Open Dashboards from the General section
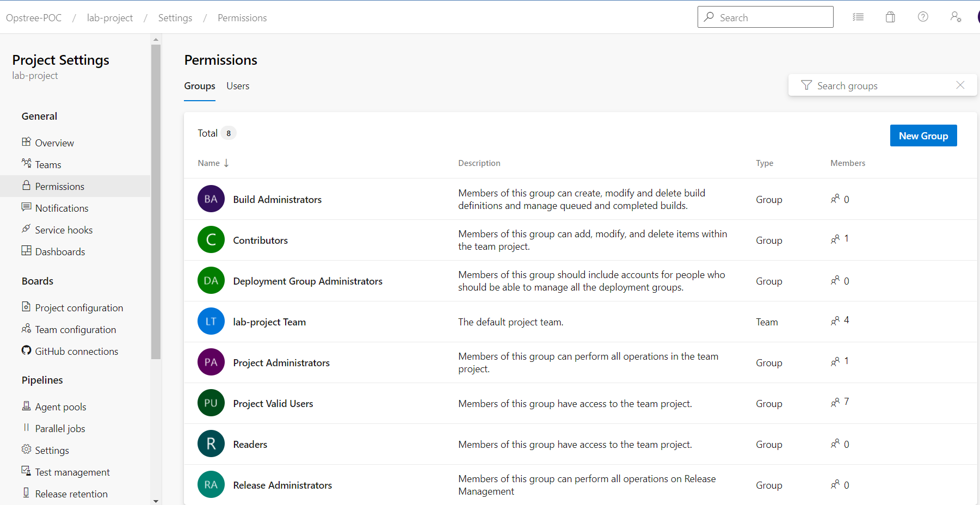Image resolution: width=980 pixels, height=505 pixels. [x=59, y=251]
